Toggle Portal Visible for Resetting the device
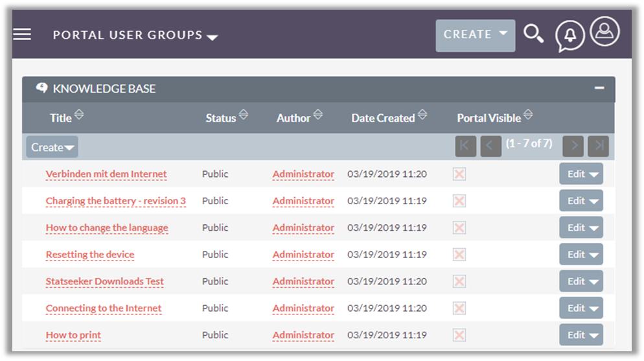This screenshot has width=644, height=361. (459, 255)
